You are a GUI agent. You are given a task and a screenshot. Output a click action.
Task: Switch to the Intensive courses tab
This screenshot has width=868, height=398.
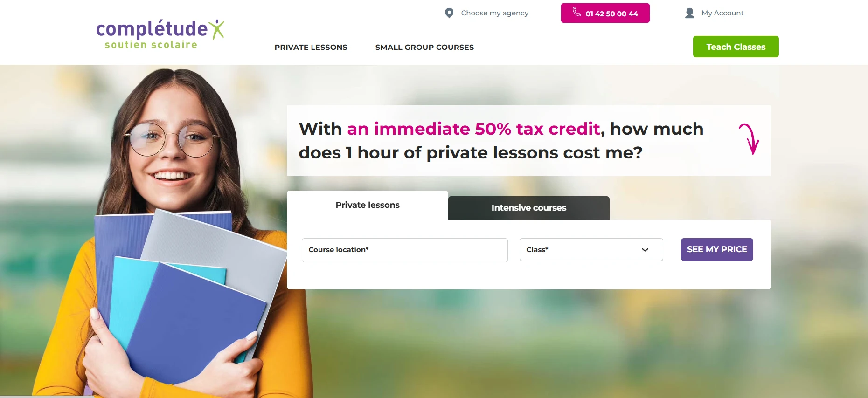[528, 208]
